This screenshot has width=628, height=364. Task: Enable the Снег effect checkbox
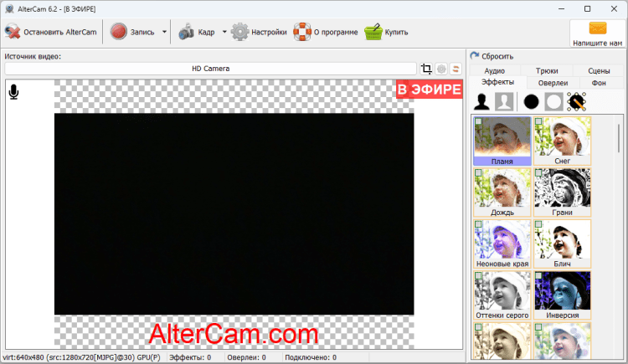[x=538, y=121]
